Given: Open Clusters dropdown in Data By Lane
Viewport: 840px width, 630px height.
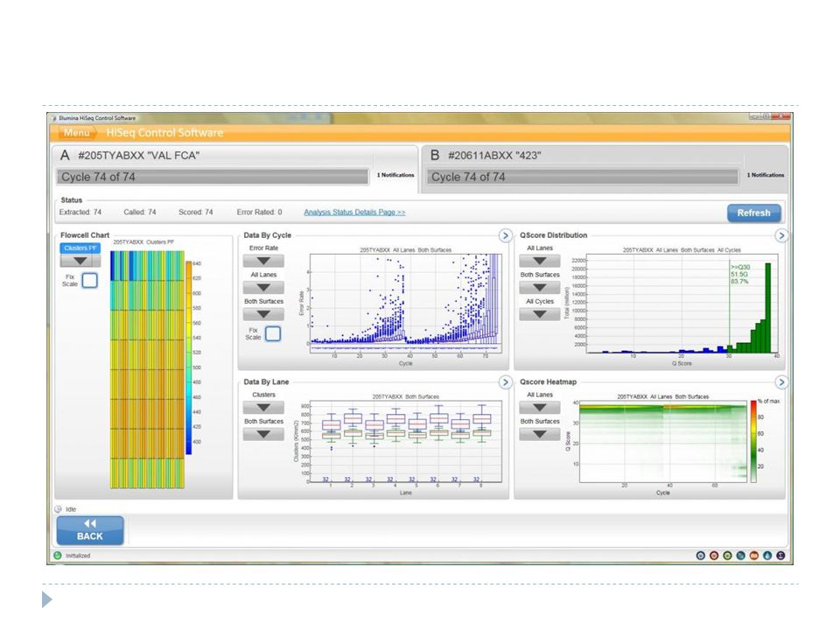Looking at the screenshot, I should (263, 408).
